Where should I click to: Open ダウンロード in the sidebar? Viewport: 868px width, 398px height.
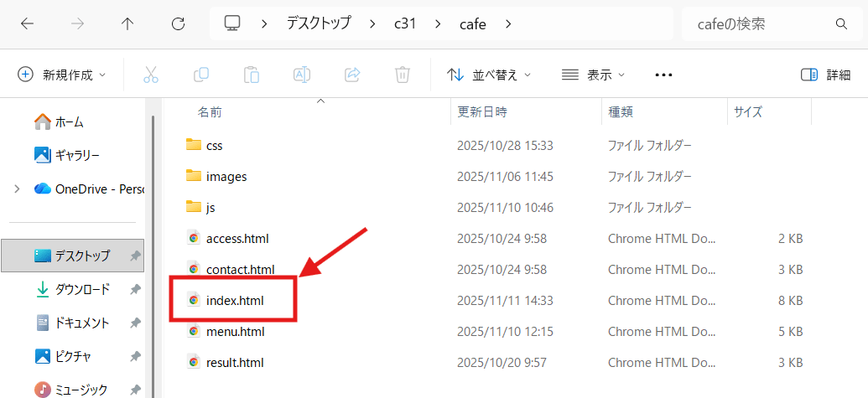[x=82, y=289]
